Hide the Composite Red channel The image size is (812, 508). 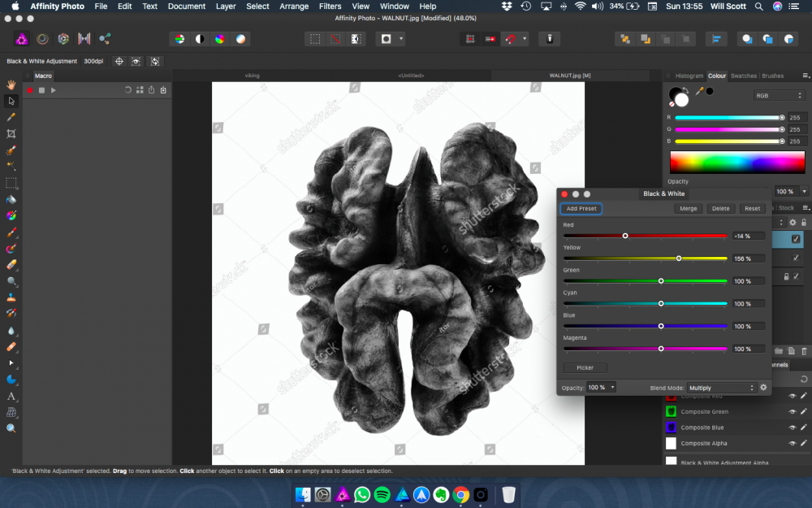click(x=793, y=396)
